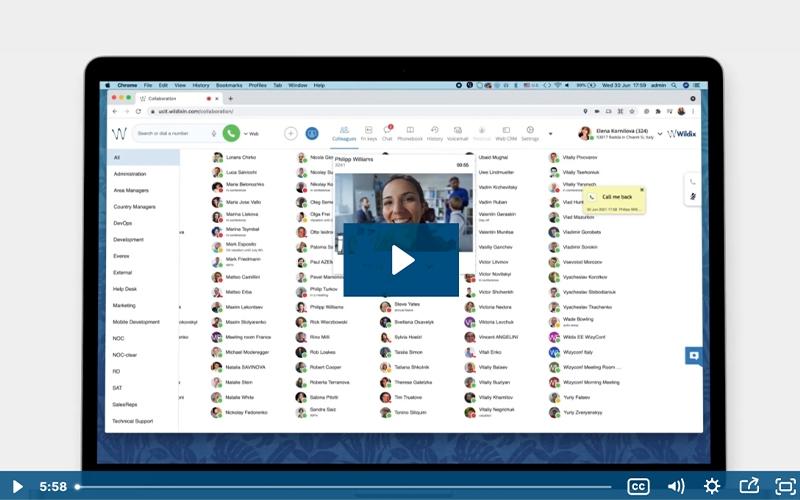Click the phone icon in right side panel
The width and height of the screenshot is (800, 500).
pyautogui.click(x=692, y=182)
